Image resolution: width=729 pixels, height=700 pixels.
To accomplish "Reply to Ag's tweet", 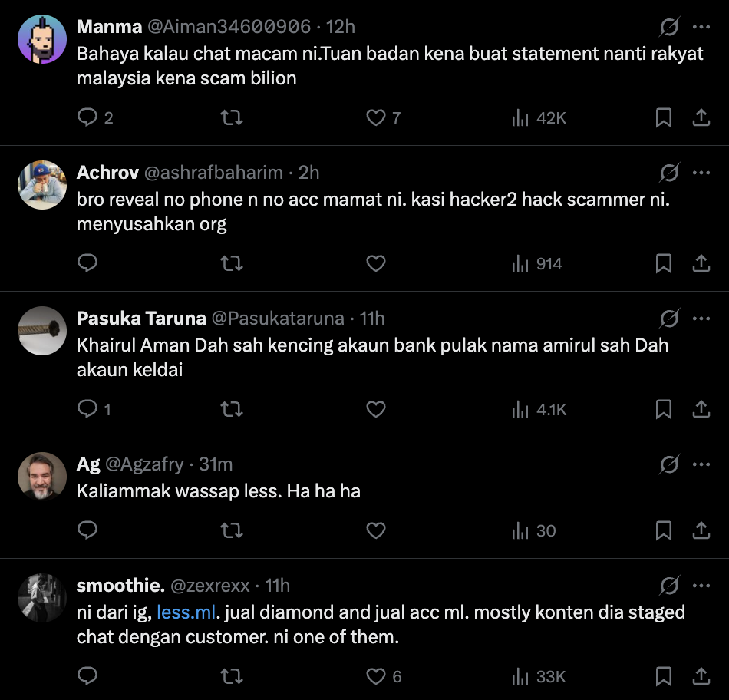I will pos(88,530).
